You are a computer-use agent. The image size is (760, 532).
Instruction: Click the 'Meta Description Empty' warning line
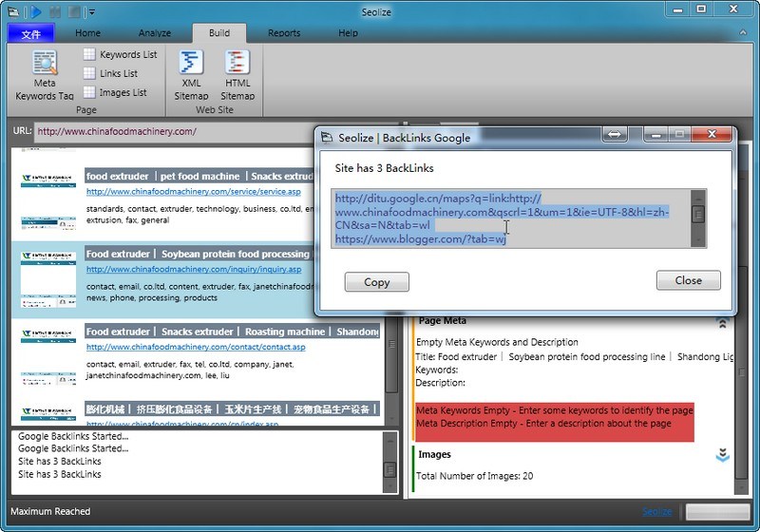[543, 424]
